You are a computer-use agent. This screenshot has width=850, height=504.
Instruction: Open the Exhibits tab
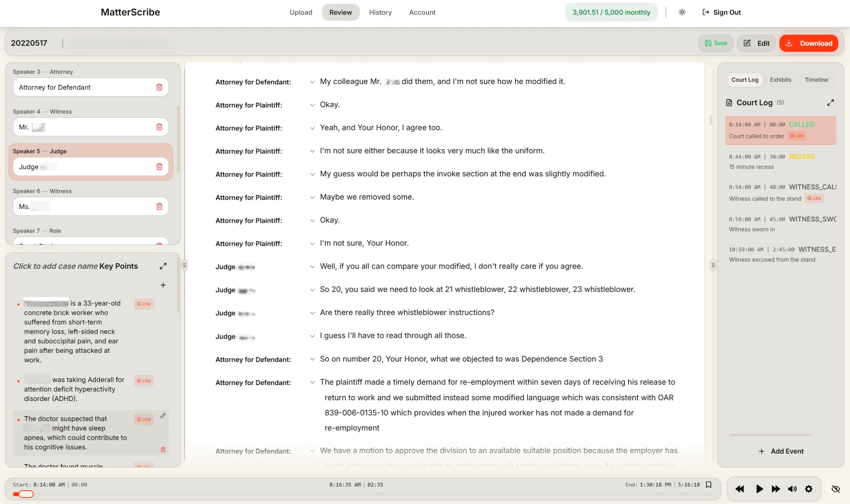[x=780, y=80]
